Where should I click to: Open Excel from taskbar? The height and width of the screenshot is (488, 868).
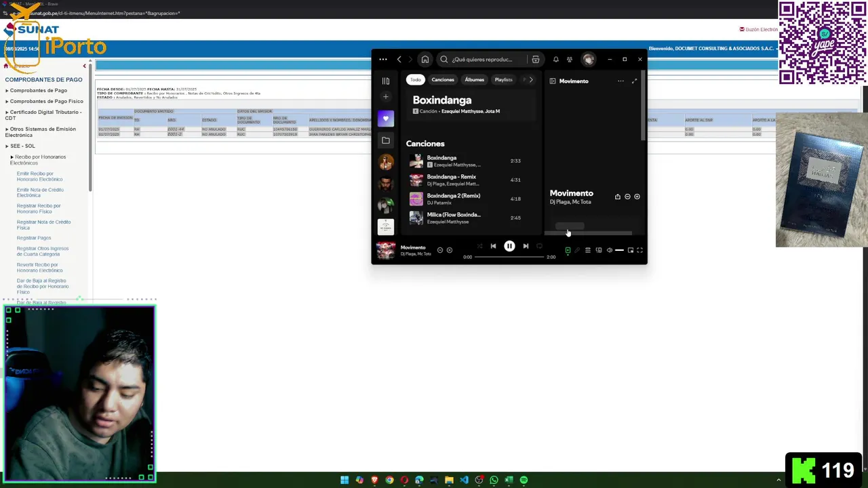(x=509, y=480)
